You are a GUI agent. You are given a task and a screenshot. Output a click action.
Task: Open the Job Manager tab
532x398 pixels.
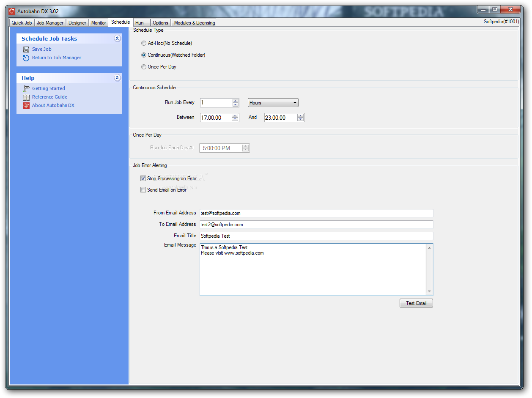coord(50,23)
